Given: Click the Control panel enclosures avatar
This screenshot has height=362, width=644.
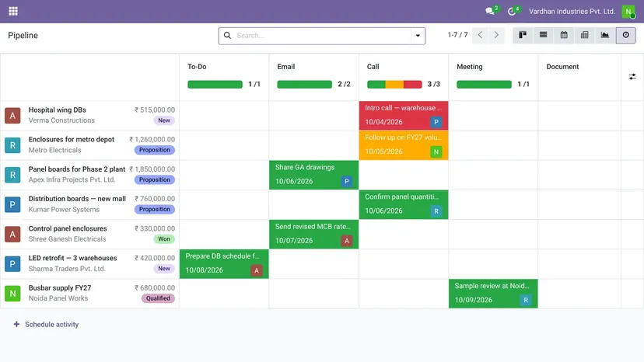Looking at the screenshot, I should point(12,234).
